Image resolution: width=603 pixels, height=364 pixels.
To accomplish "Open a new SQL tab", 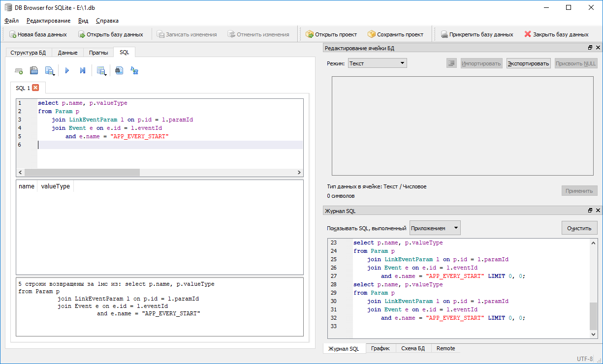I will pyautogui.click(x=19, y=70).
